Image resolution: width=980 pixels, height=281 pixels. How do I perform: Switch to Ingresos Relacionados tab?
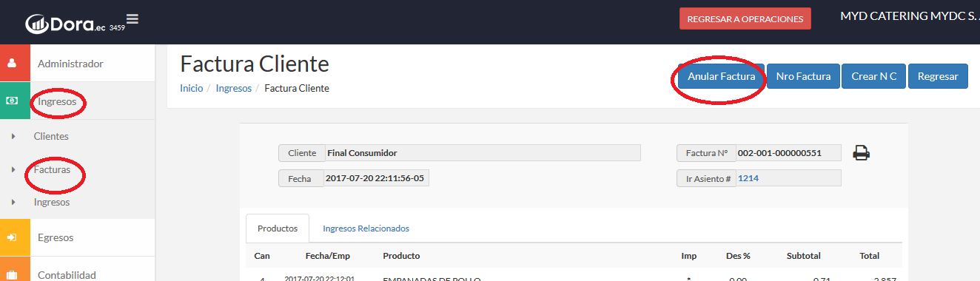[x=366, y=228]
